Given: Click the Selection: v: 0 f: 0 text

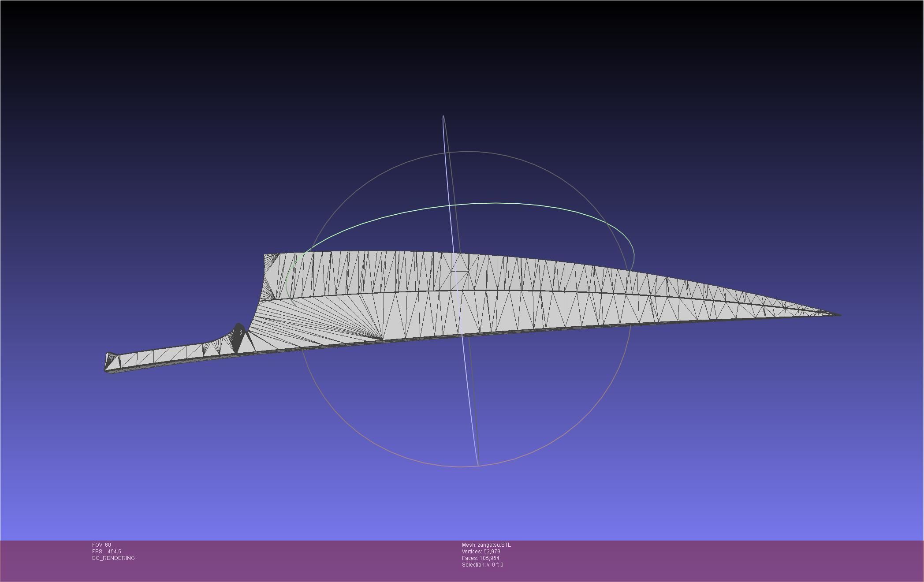Looking at the screenshot, I should click(x=482, y=565).
